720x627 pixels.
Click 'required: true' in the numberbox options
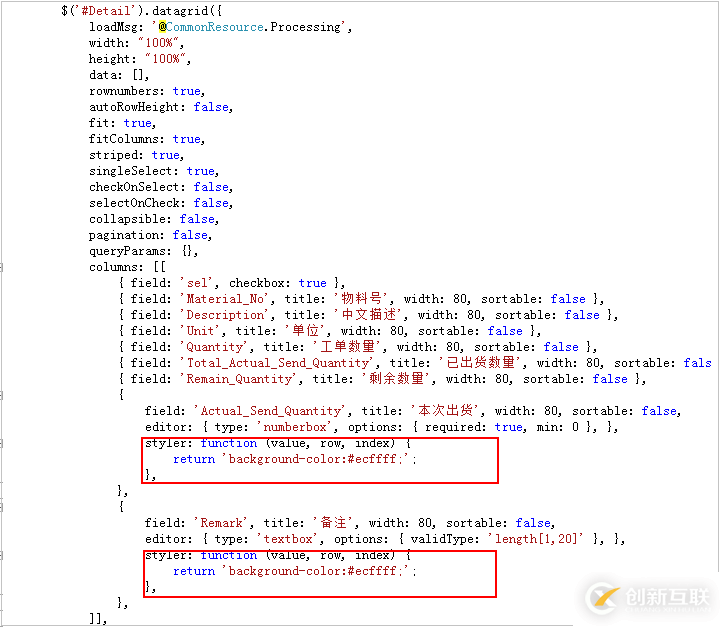click(x=474, y=427)
